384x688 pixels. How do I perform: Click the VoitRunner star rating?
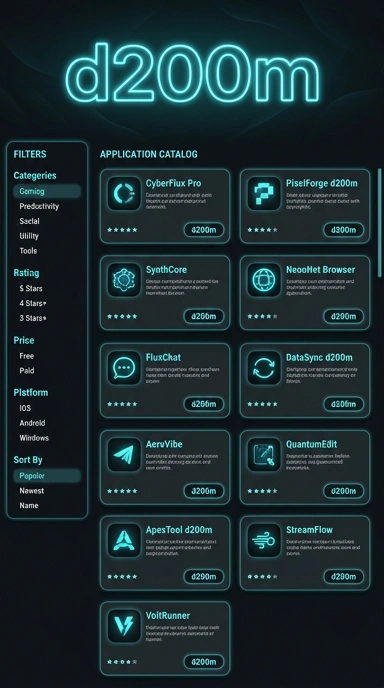click(x=122, y=662)
